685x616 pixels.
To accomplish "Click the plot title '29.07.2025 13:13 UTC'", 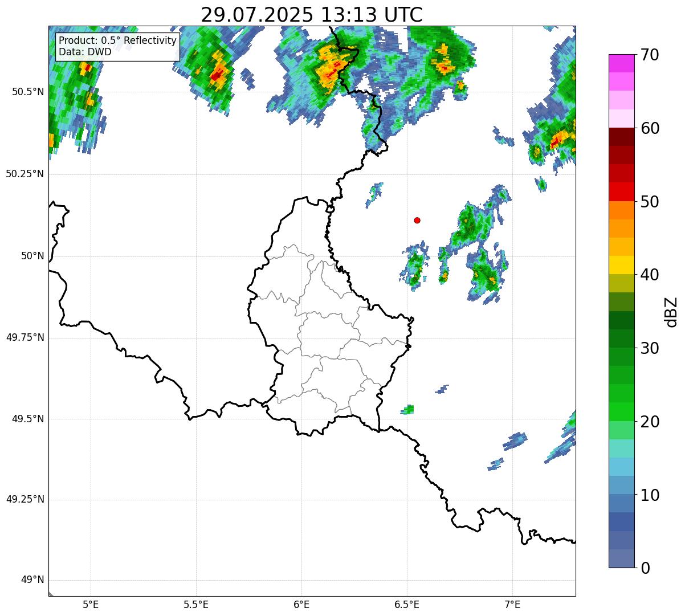I will (312, 15).
